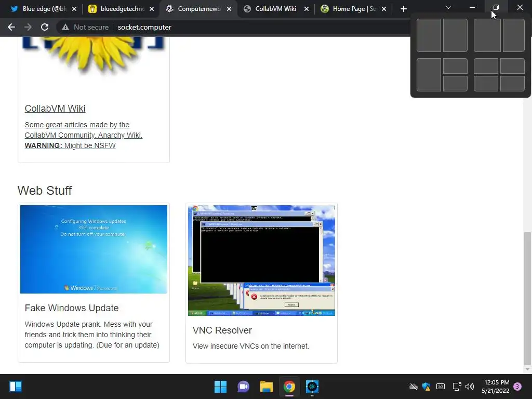Open the Fake Windows Update thumbnail
Image resolution: width=532 pixels, height=399 pixels.
(x=94, y=249)
